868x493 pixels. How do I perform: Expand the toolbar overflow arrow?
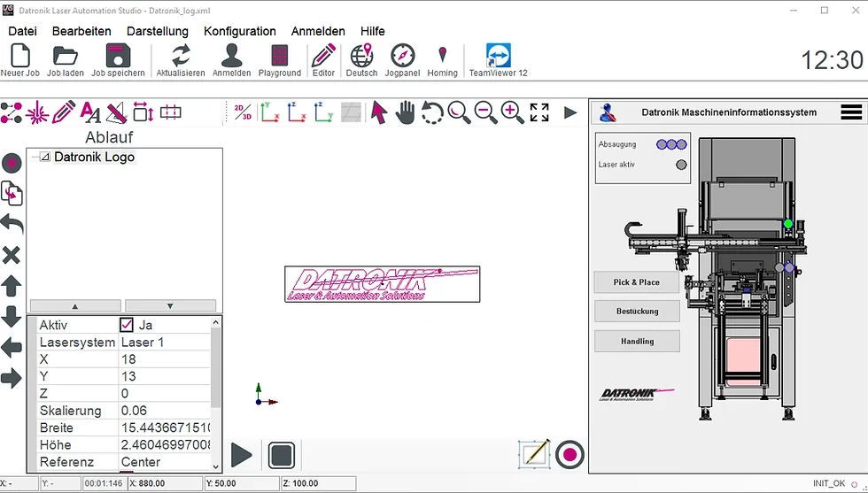(570, 112)
